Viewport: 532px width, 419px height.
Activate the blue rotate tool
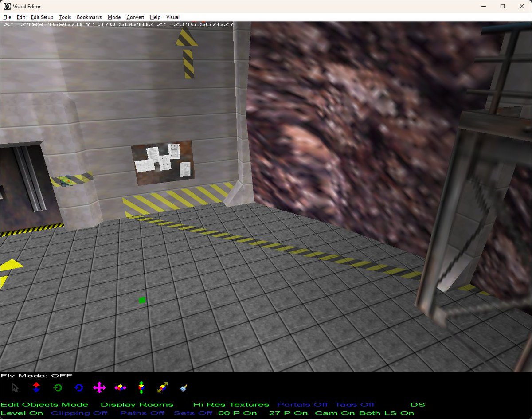coord(78,388)
